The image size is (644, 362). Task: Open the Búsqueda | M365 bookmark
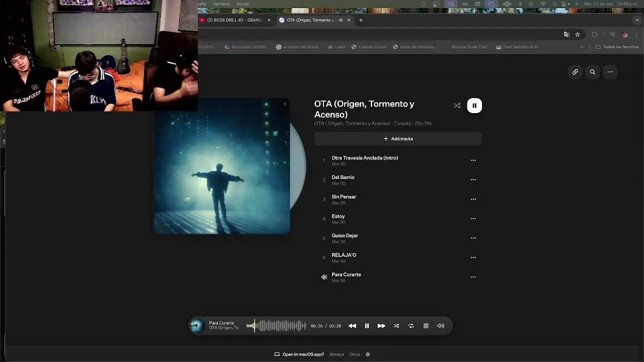[247, 47]
